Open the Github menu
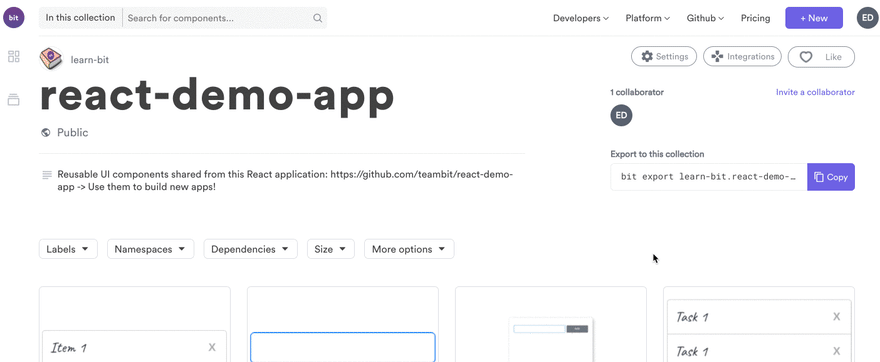 pyautogui.click(x=705, y=18)
